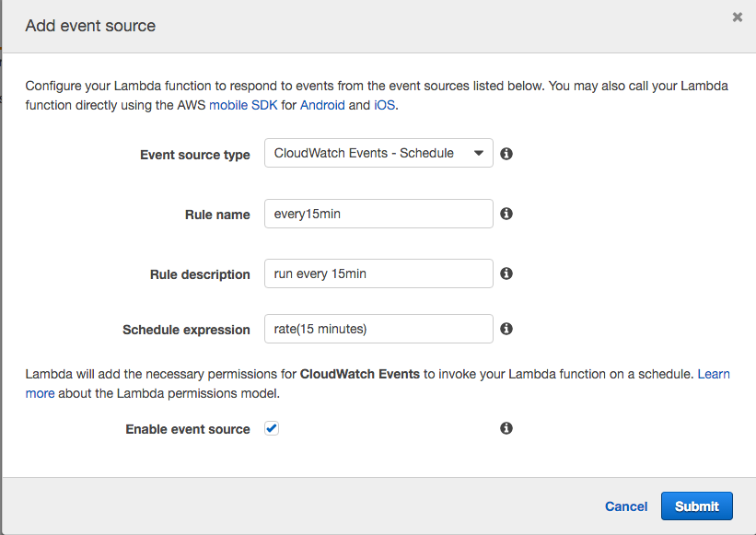Click the every15min Rule name field
Screen dimensions: 756x535
(x=378, y=214)
